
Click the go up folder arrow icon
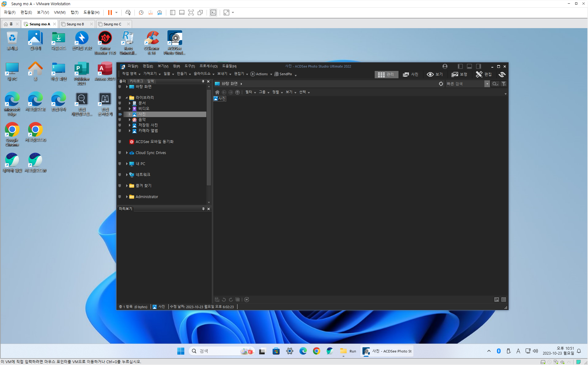point(237,92)
